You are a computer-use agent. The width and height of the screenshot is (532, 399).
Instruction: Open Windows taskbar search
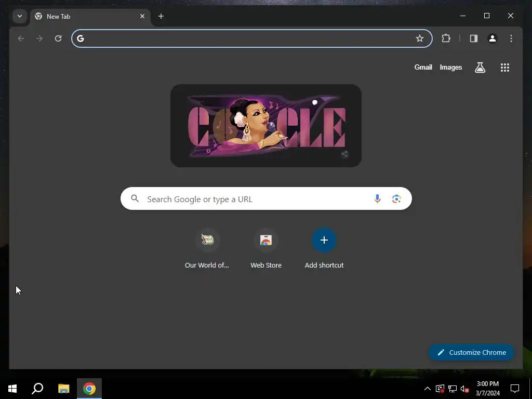pyautogui.click(x=37, y=389)
